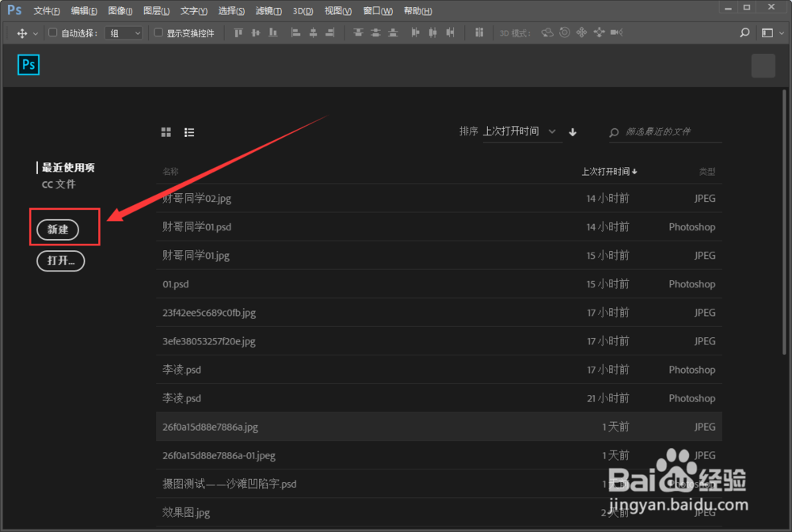Select the 最近使用项 section
Screen dimensions: 792x532
click(x=68, y=168)
